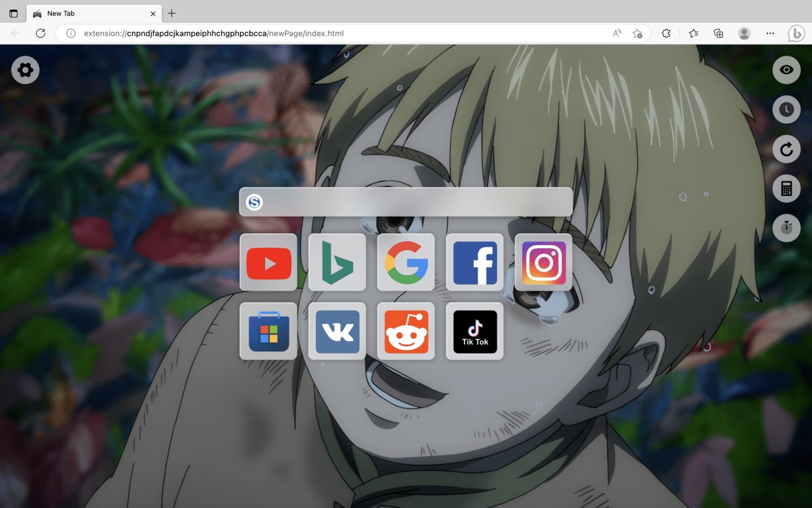Open the tab actions menu icon
812x508 pixels.
point(13,13)
